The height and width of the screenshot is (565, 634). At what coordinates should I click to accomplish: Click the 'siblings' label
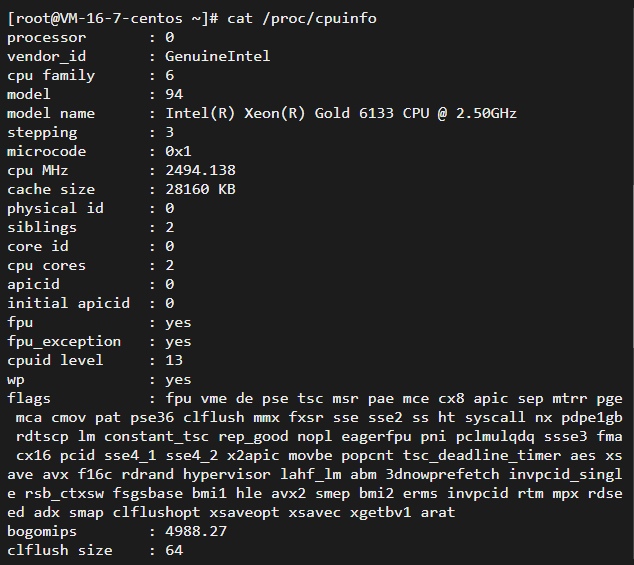pyautogui.click(x=42, y=227)
